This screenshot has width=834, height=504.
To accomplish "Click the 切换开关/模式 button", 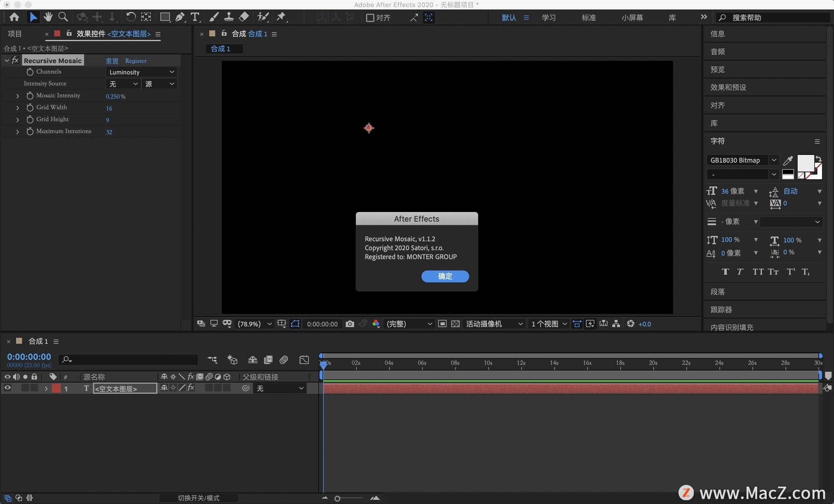I will (199, 498).
